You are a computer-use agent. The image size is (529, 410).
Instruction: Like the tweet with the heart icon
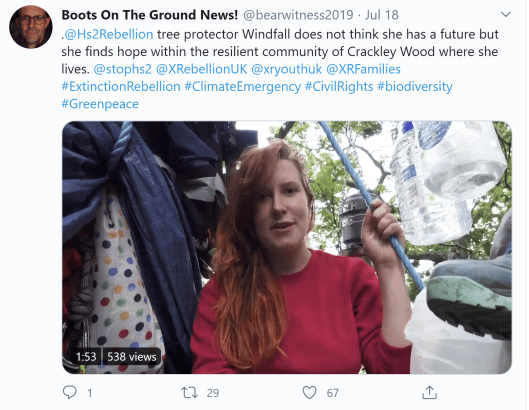pyautogui.click(x=309, y=392)
